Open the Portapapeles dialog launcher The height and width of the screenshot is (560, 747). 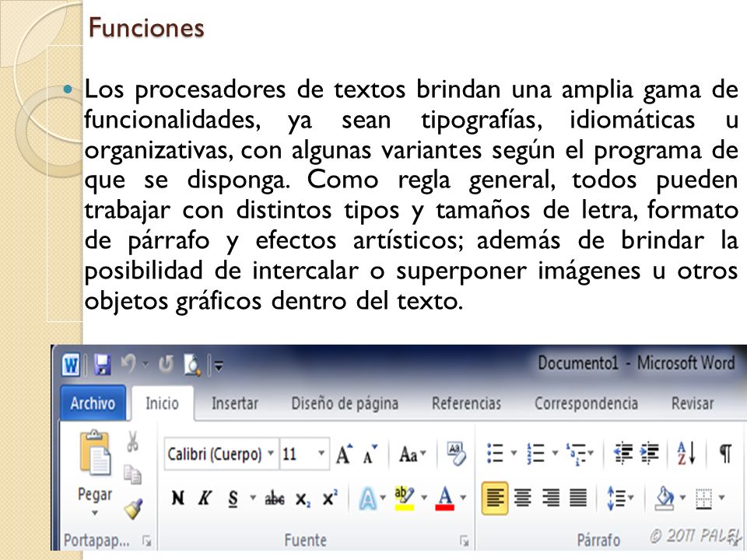[147, 541]
